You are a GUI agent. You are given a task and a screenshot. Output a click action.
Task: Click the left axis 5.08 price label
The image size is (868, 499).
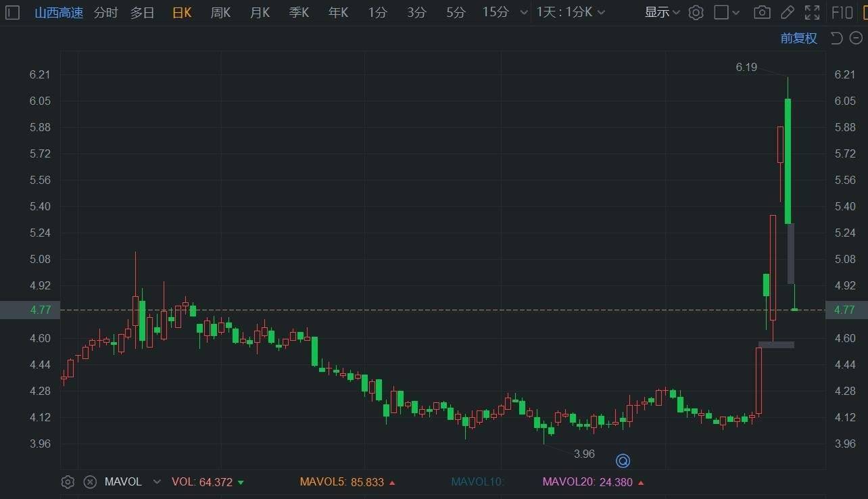pos(40,259)
